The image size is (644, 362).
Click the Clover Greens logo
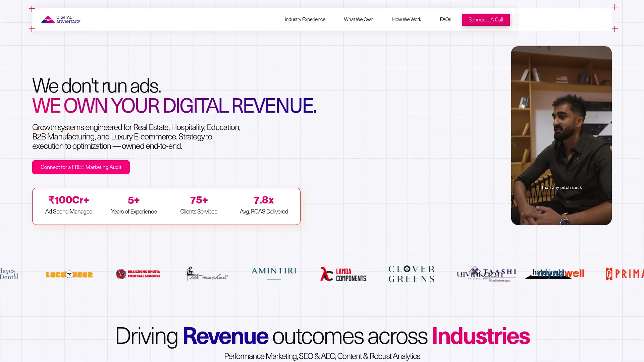pyautogui.click(x=412, y=274)
